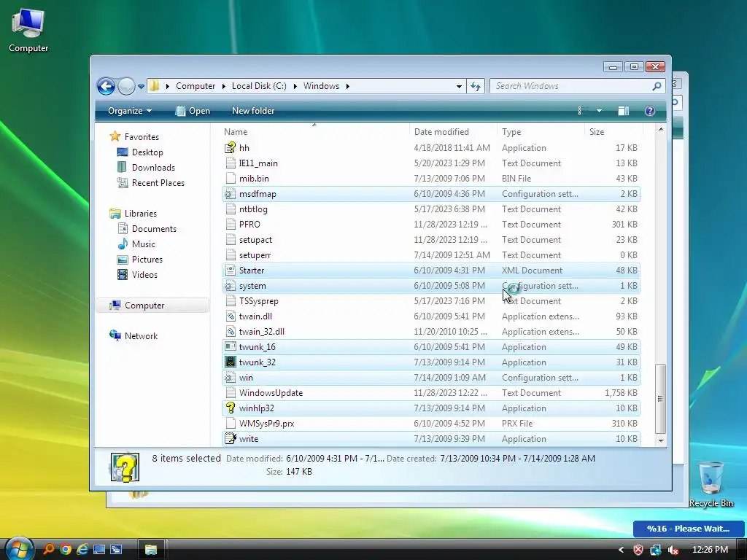Click the refresh button beside the address bar

[476, 86]
